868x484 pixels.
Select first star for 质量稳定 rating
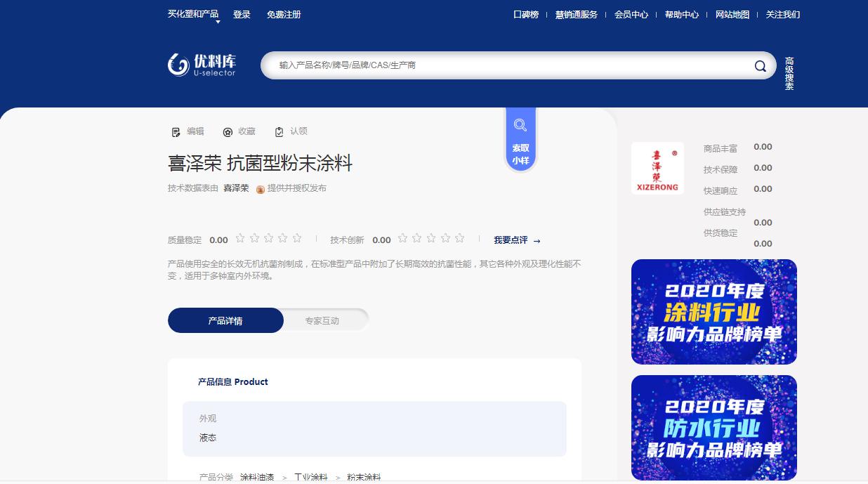(240, 238)
